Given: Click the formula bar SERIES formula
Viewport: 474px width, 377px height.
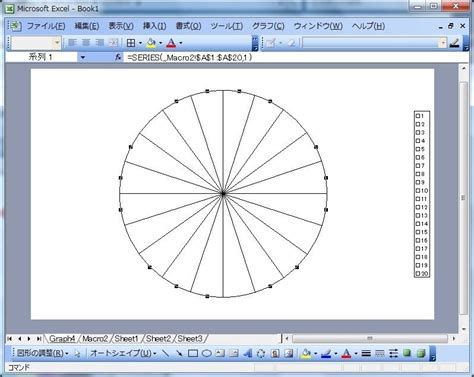Looking at the screenshot, I should 190,57.
